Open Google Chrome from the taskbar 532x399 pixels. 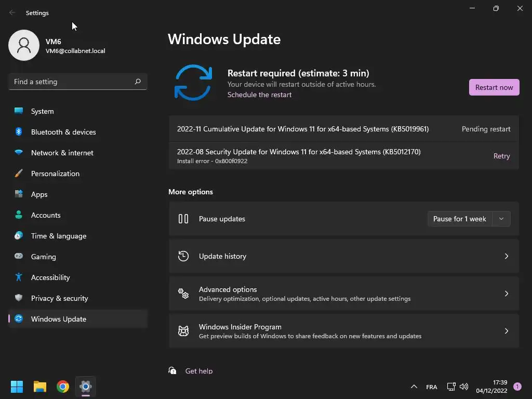pos(63,387)
